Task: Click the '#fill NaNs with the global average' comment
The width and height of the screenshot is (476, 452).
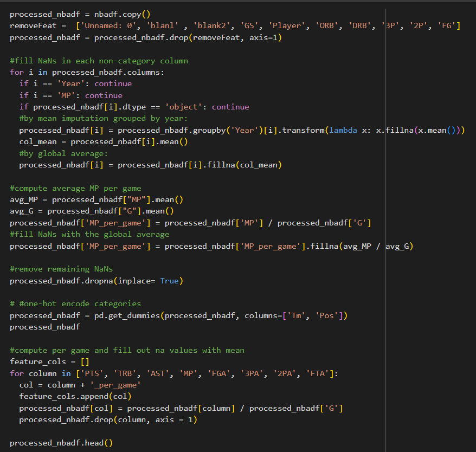Action: pyautogui.click(x=89, y=234)
